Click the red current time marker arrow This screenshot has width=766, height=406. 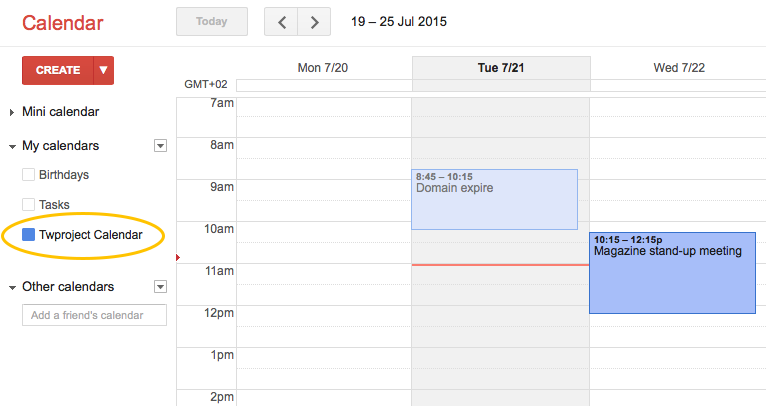click(178, 257)
